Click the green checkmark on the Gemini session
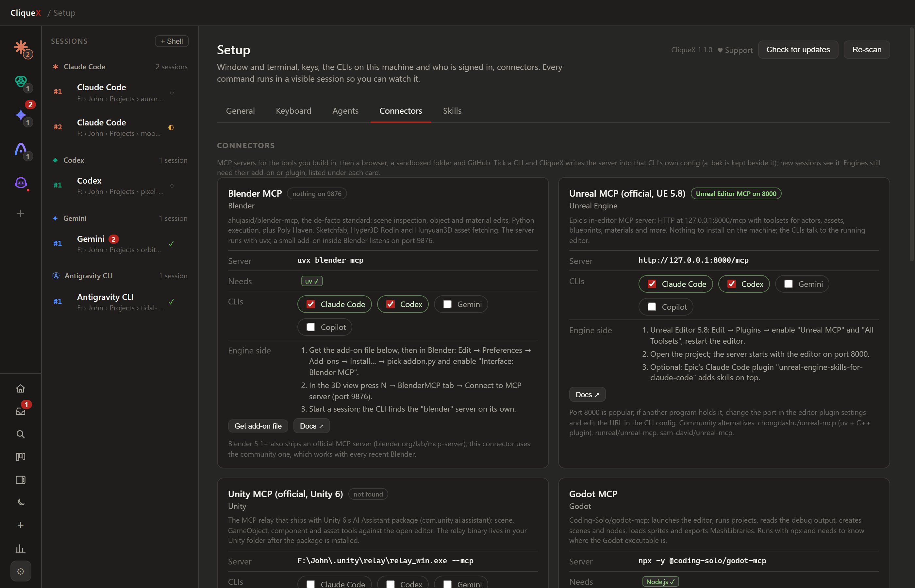 pyautogui.click(x=171, y=244)
